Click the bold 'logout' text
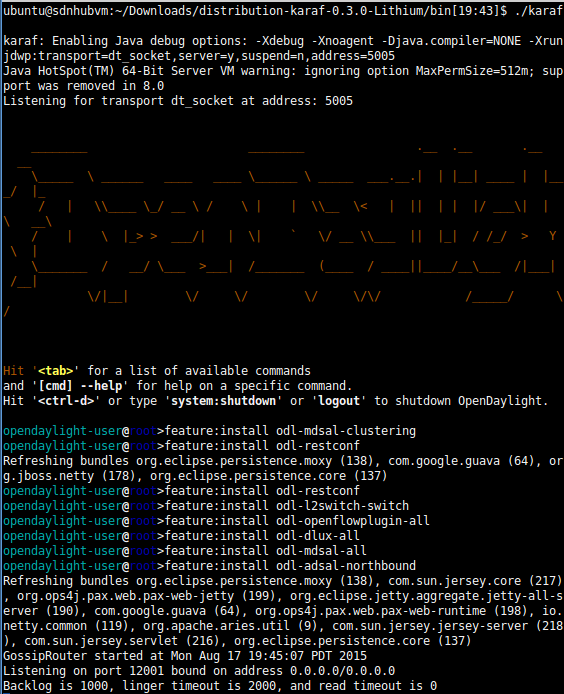The width and height of the screenshot is (564, 694). tap(339, 401)
